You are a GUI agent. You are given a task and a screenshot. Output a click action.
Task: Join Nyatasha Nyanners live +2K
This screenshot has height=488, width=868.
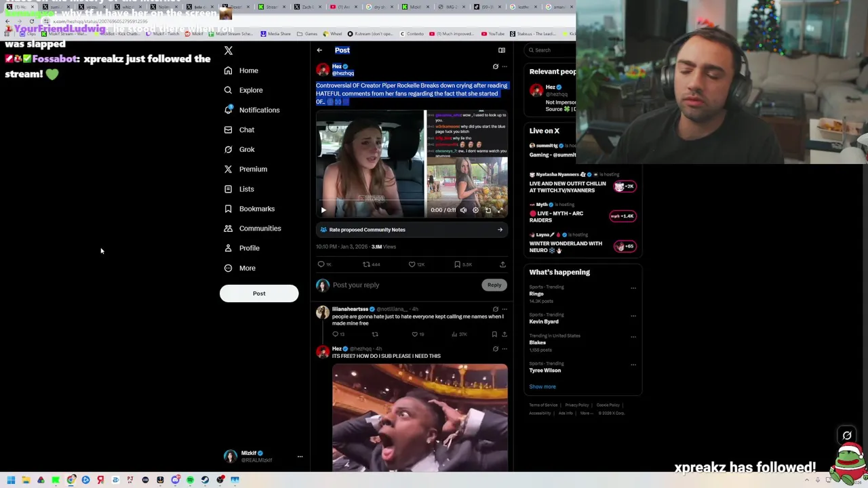tap(625, 186)
